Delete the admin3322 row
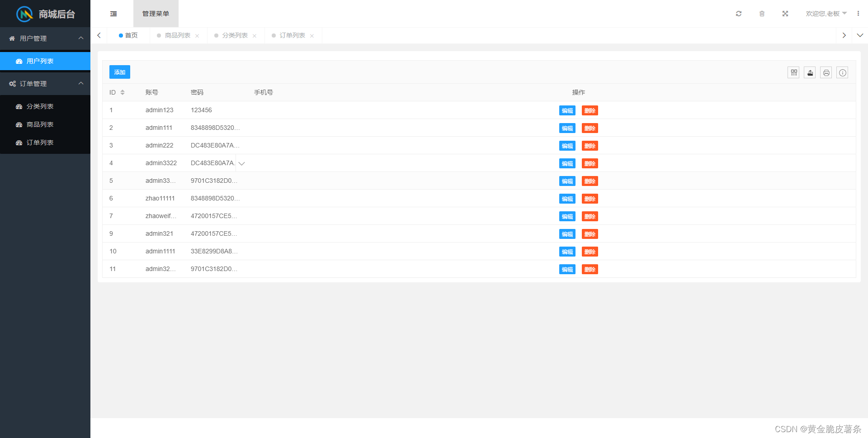This screenshot has width=868, height=438. [x=590, y=163]
